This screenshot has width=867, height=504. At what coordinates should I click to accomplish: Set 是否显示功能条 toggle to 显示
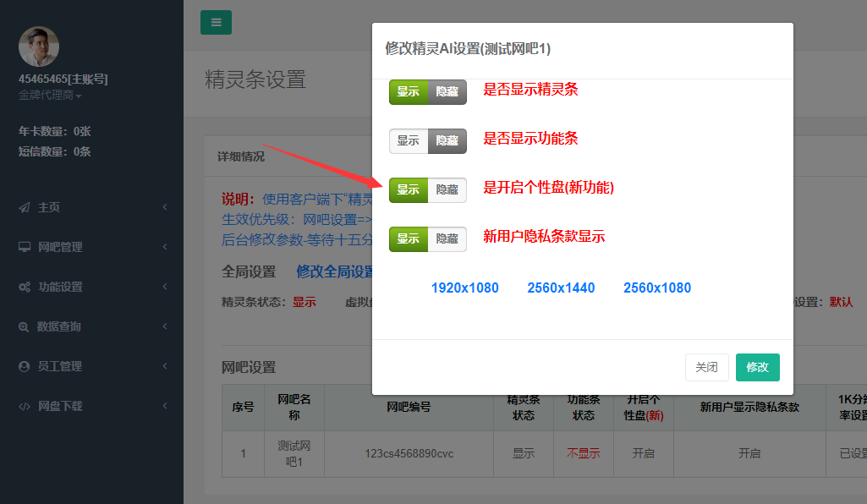click(409, 141)
